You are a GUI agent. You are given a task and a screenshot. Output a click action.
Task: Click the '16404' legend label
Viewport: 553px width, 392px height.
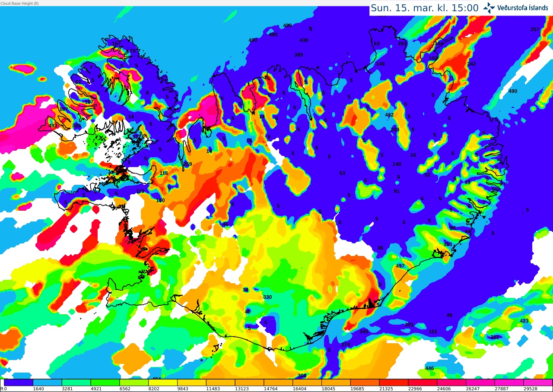299,389
